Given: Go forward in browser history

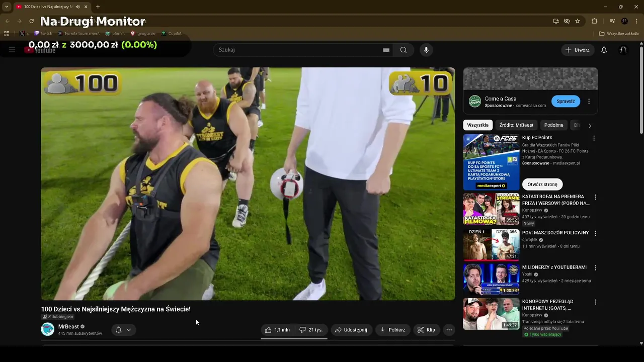Looking at the screenshot, I should click(x=19, y=21).
